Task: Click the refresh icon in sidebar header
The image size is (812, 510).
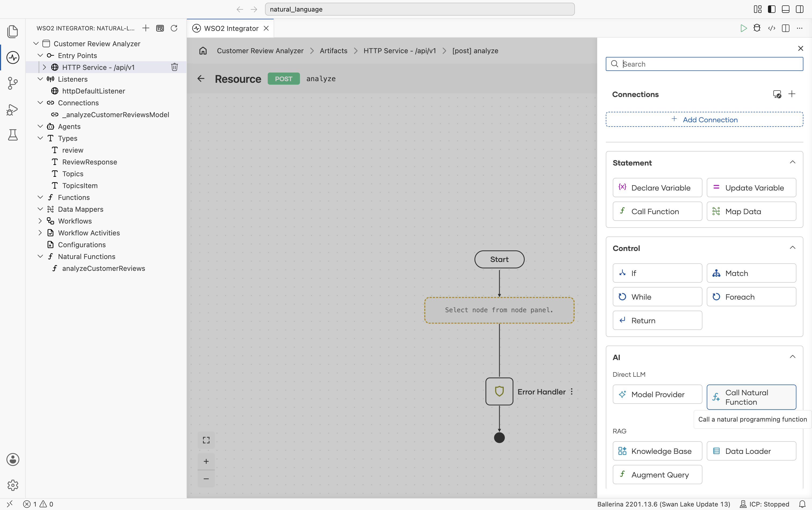Action: (174, 28)
